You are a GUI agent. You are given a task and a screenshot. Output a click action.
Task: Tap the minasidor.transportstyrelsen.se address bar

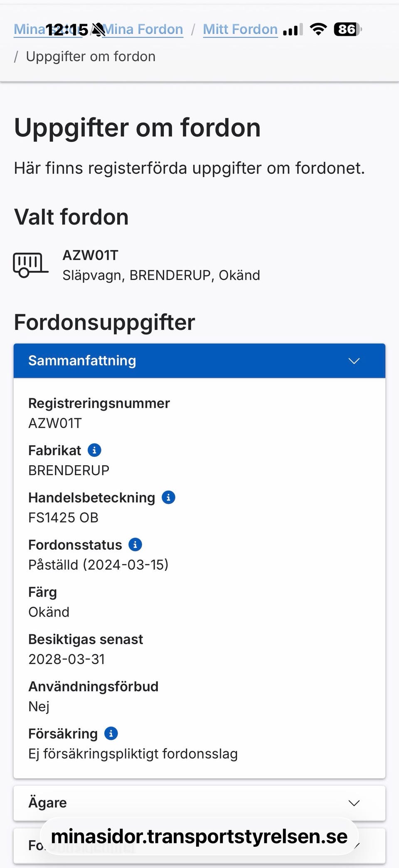coord(199,837)
